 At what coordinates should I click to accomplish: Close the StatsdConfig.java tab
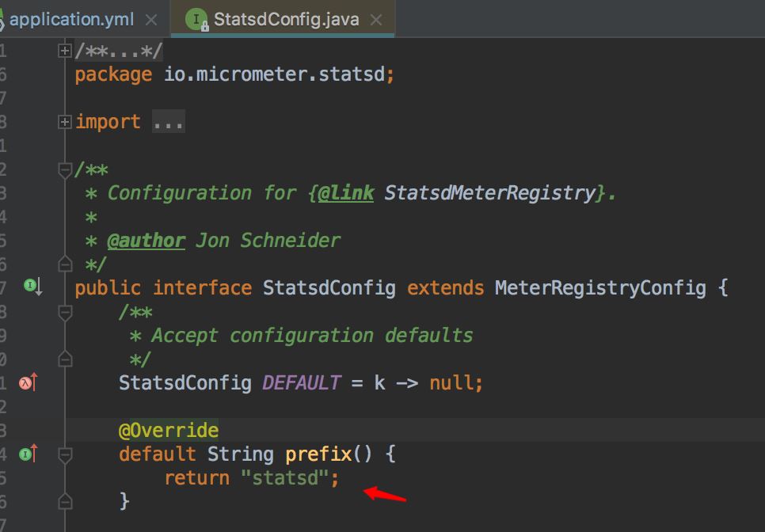coord(377,20)
